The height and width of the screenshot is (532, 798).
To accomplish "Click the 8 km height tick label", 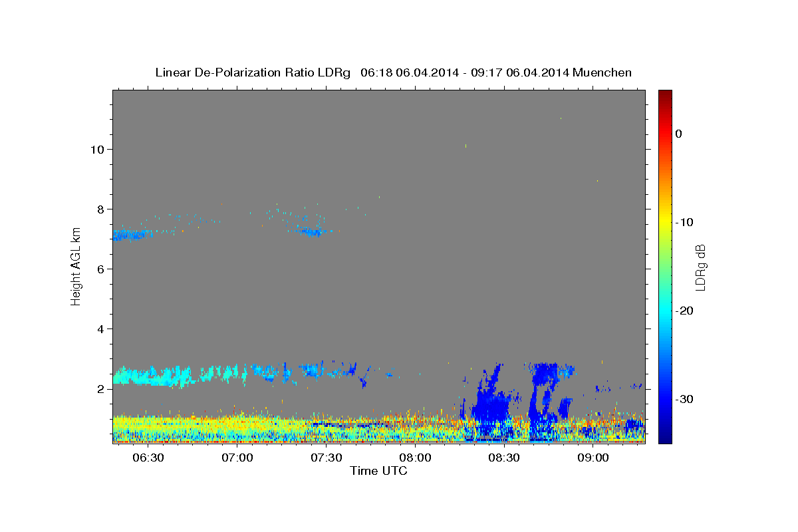I will pos(100,209).
